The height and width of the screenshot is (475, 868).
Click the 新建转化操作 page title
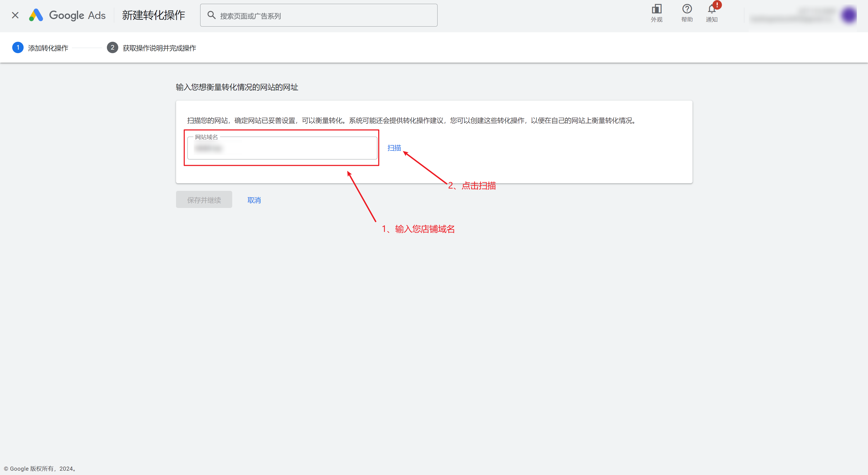(x=153, y=15)
